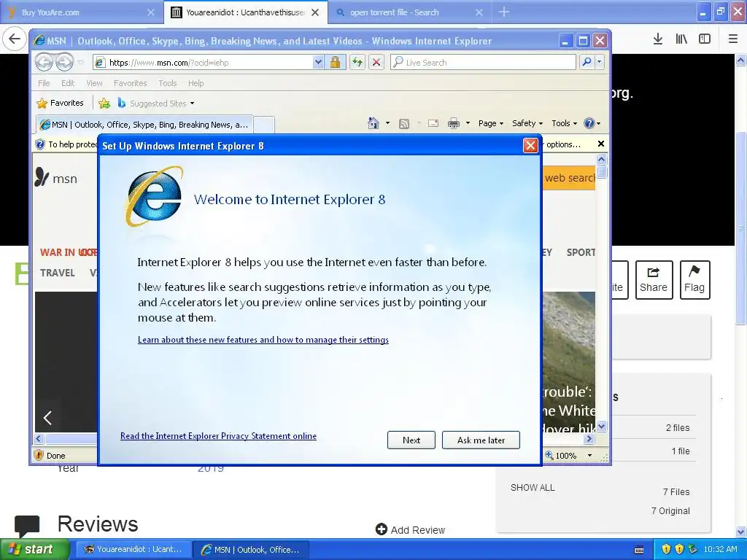Open the zoom level dropdown at 100%

tap(589, 455)
